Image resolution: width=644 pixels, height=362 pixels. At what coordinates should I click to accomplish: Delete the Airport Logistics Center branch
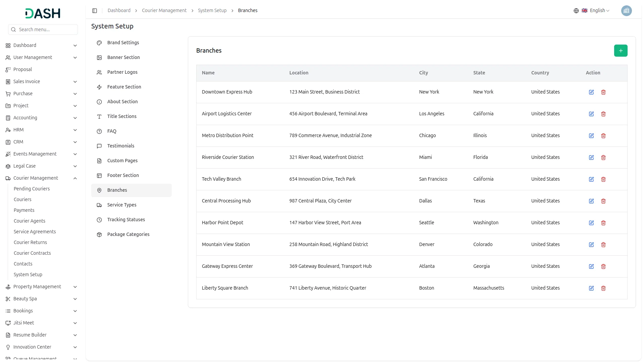click(603, 114)
